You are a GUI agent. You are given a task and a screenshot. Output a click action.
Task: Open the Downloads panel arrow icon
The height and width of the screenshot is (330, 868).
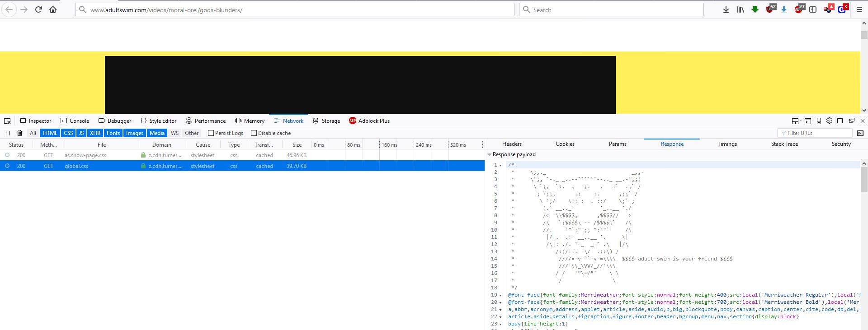coord(726,9)
